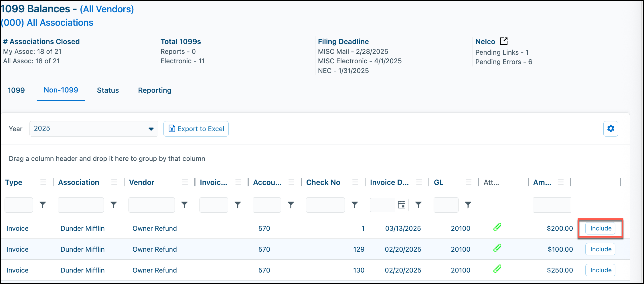The image size is (644, 284).
Task: Focus the Association filter input
Action: pyautogui.click(x=81, y=205)
